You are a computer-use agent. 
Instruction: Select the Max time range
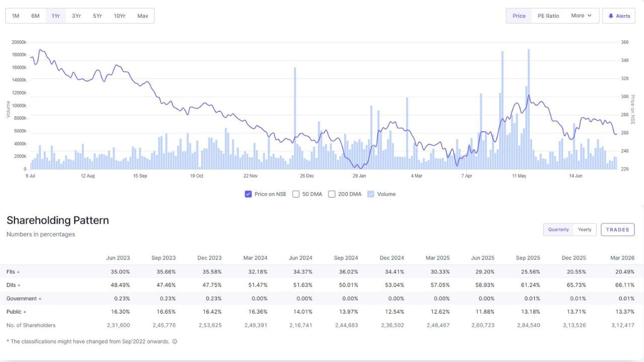click(143, 16)
